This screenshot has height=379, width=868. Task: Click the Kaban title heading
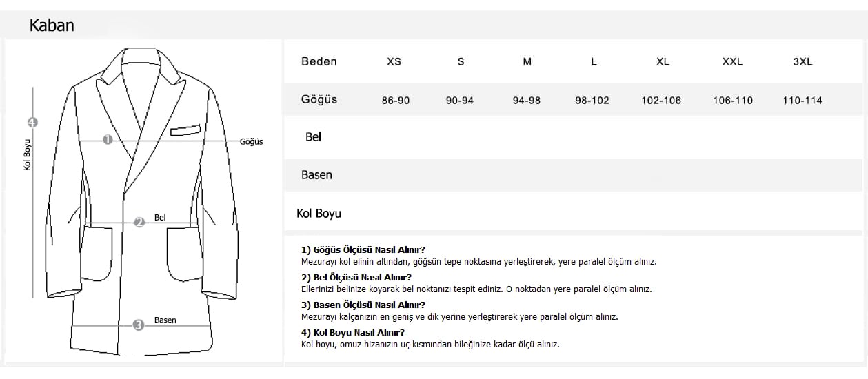[52, 26]
